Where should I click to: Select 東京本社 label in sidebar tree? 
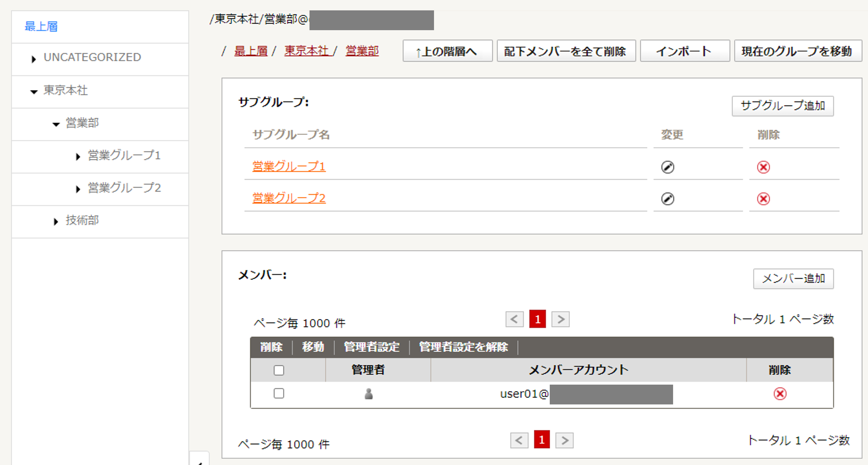click(66, 90)
